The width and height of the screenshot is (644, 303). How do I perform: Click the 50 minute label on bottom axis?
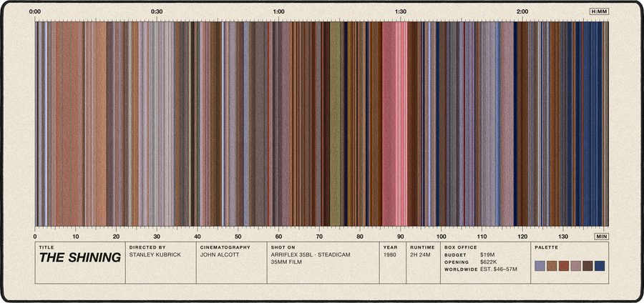click(x=238, y=237)
